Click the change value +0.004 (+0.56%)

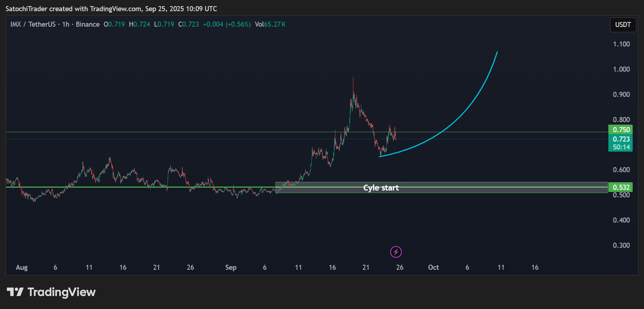pyautogui.click(x=227, y=24)
